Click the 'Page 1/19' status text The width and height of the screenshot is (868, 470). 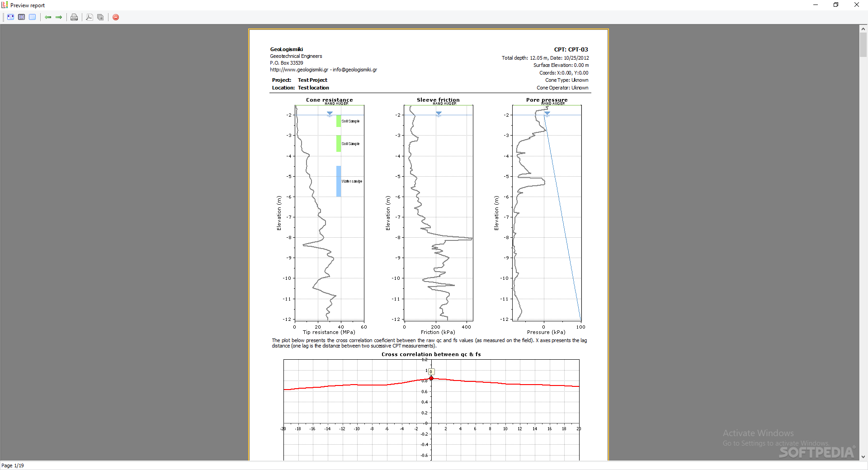(13, 465)
